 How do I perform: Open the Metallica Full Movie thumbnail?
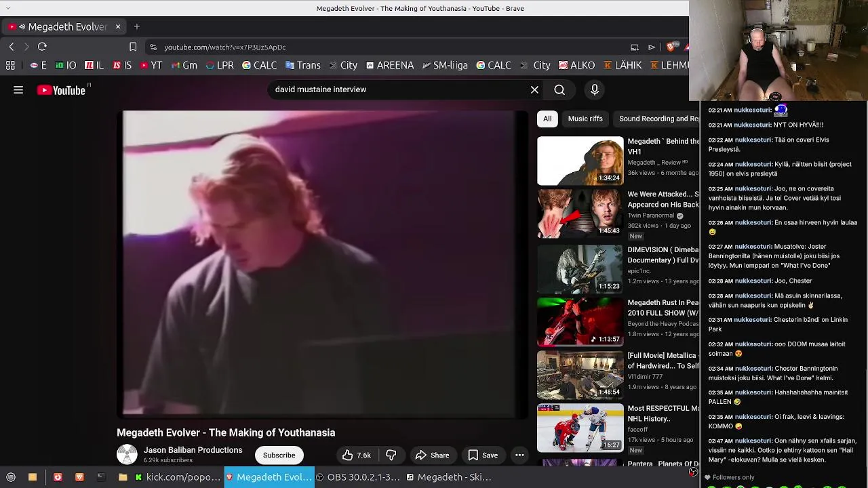[580, 373]
